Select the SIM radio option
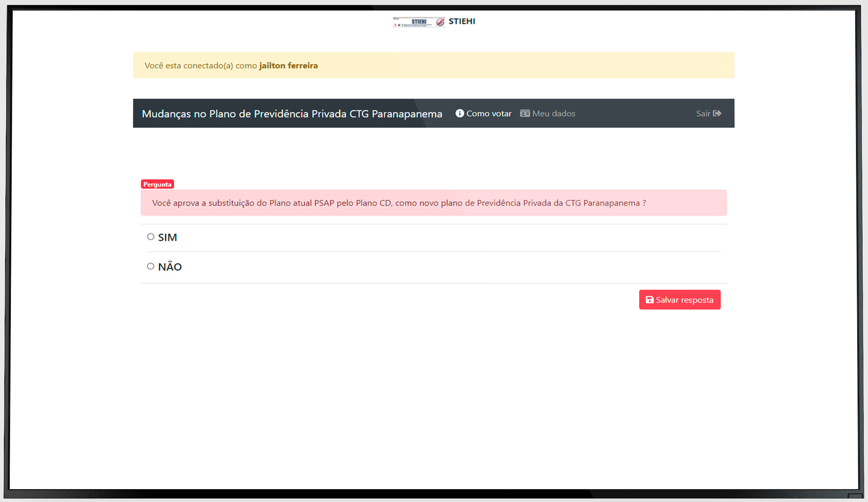The width and height of the screenshot is (868, 502). (x=151, y=237)
